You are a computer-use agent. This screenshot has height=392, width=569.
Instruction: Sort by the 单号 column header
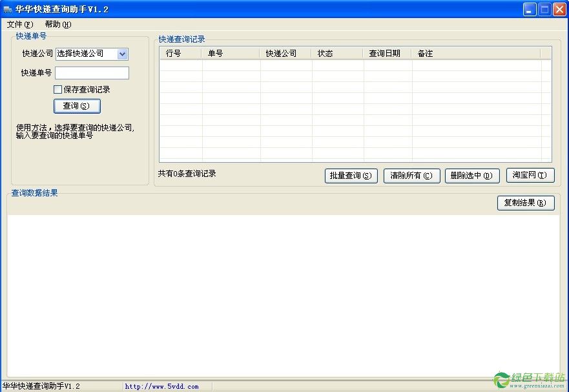coord(231,54)
